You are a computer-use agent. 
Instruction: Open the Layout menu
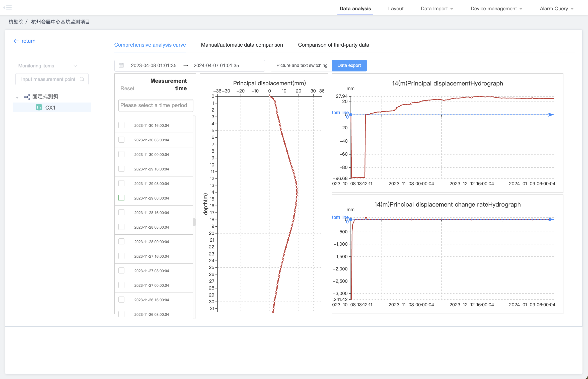point(396,9)
